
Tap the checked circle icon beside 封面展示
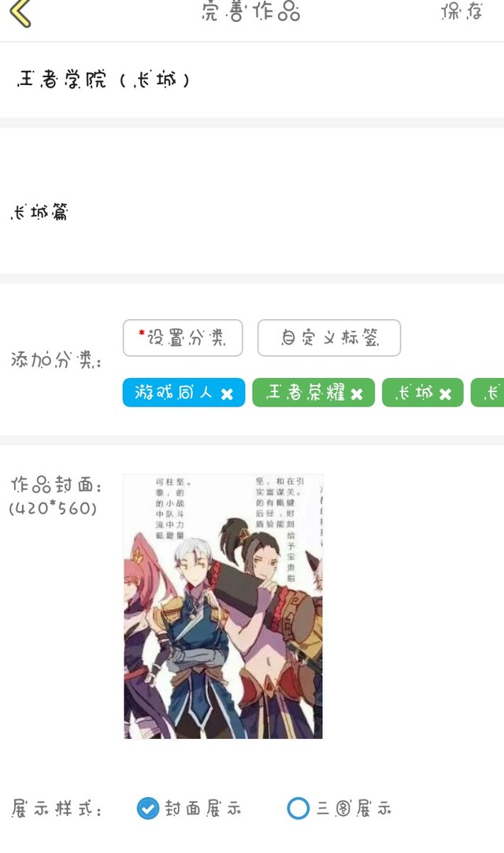147,808
